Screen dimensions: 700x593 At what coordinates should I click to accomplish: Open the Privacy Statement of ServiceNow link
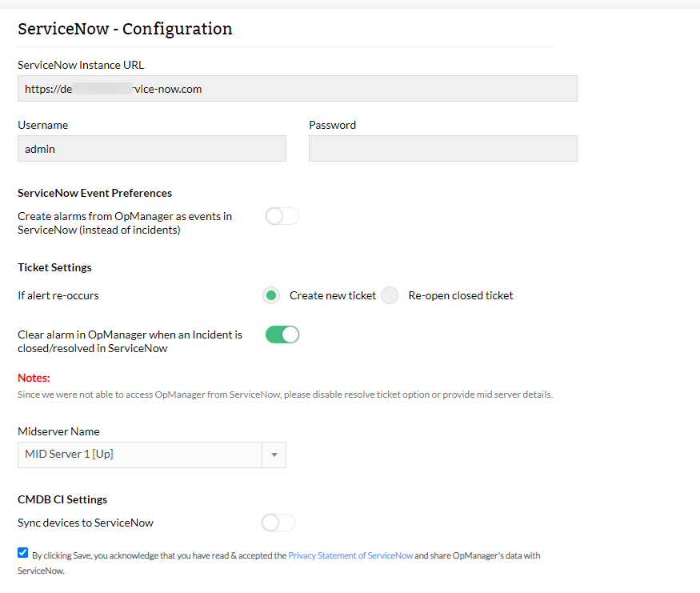(x=350, y=555)
